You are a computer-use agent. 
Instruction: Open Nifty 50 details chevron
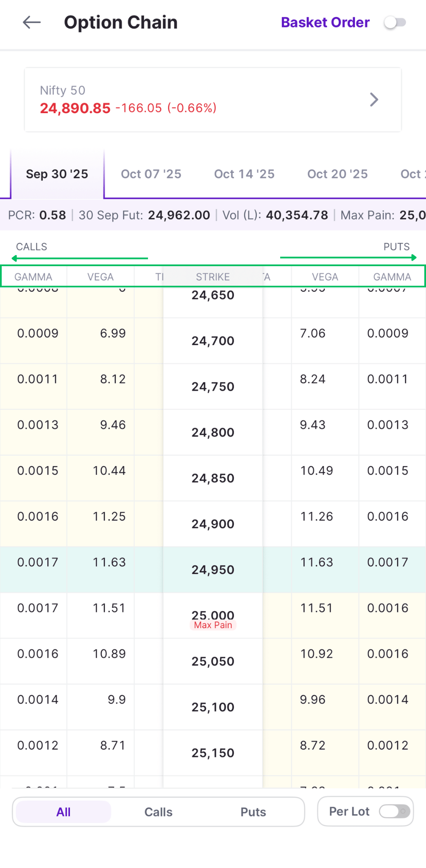click(x=373, y=100)
